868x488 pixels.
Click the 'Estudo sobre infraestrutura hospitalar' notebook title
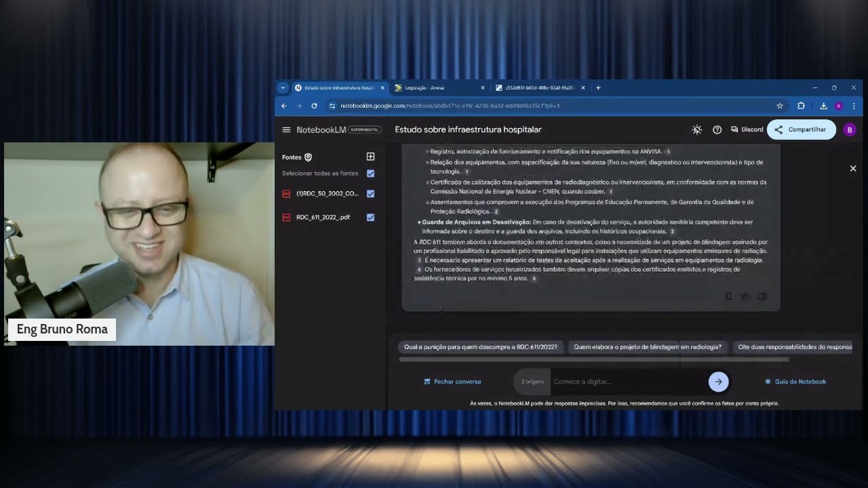[468, 129]
